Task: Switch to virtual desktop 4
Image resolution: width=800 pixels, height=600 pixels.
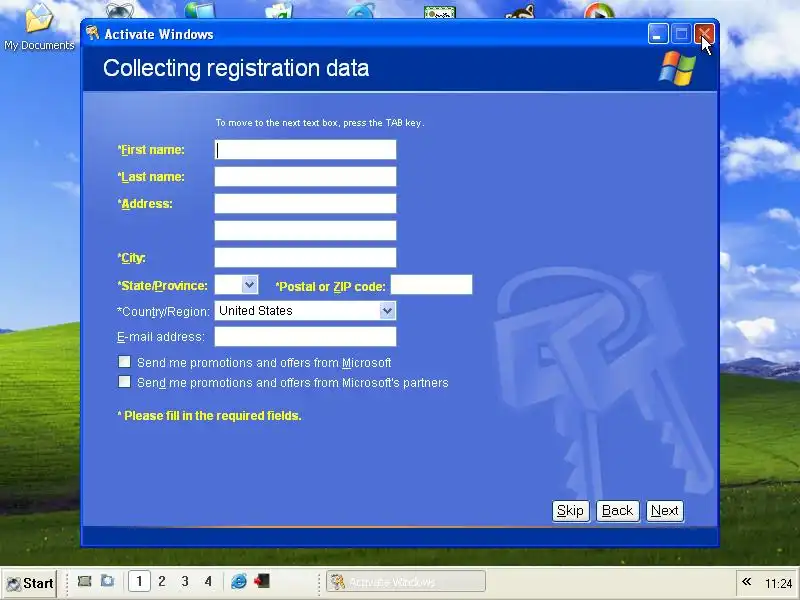Action: (208, 581)
